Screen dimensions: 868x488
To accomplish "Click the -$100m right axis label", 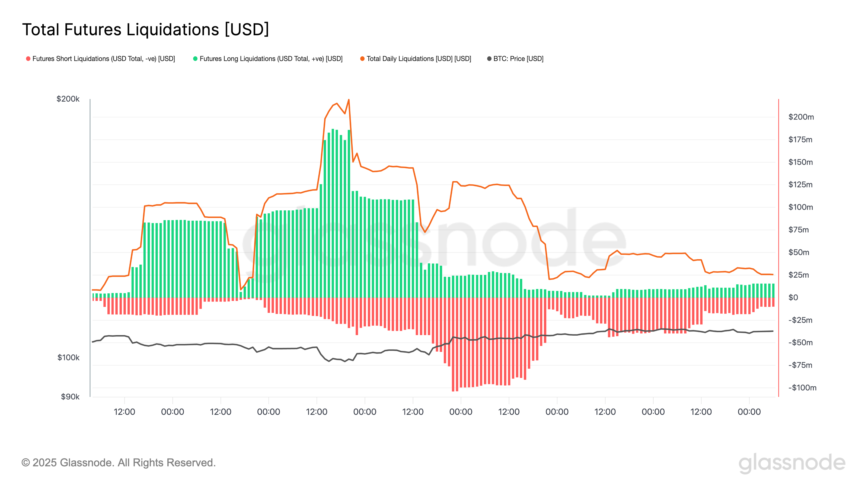I will 802,388.
